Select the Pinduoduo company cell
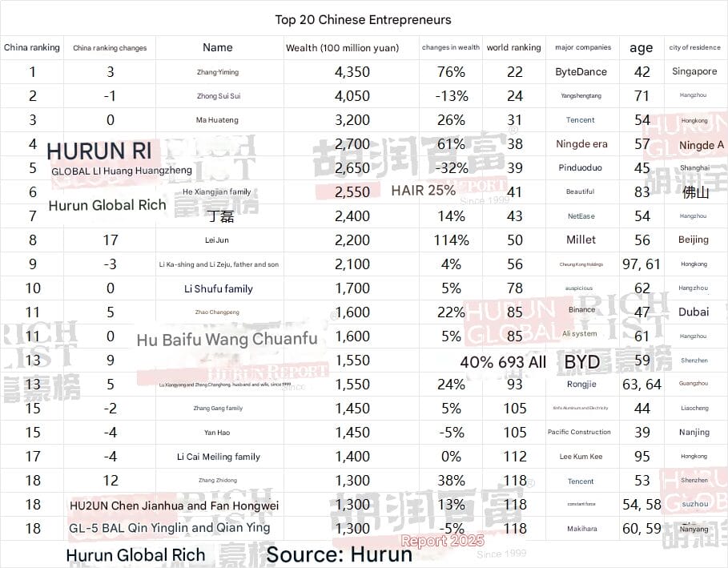The width and height of the screenshot is (728, 568). [581, 168]
